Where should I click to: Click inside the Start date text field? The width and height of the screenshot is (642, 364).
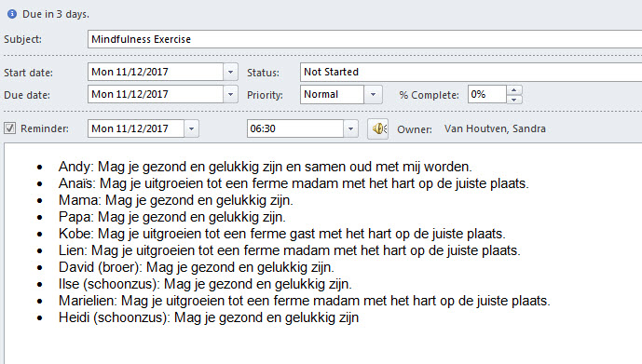156,72
